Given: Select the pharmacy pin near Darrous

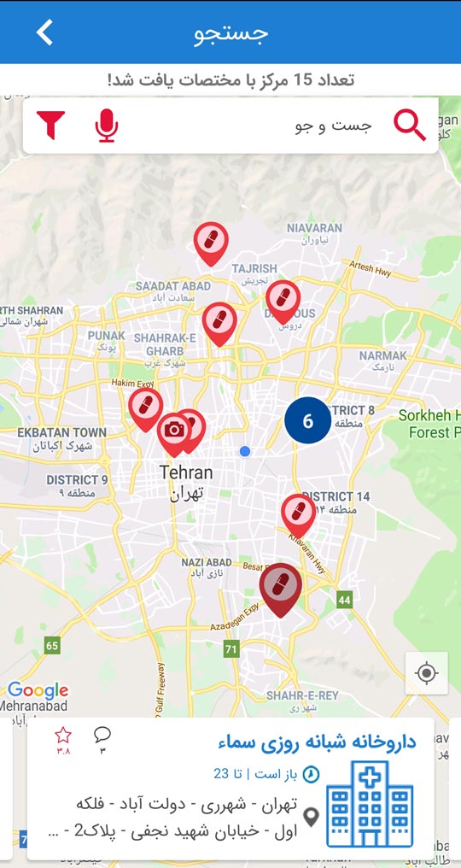Looking at the screenshot, I should coord(283,302).
